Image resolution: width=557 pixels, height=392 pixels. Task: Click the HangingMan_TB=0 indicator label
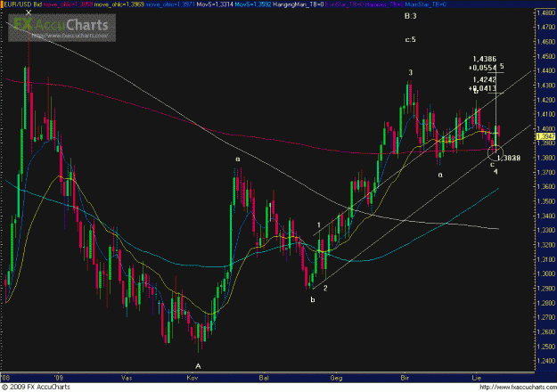(298, 4)
